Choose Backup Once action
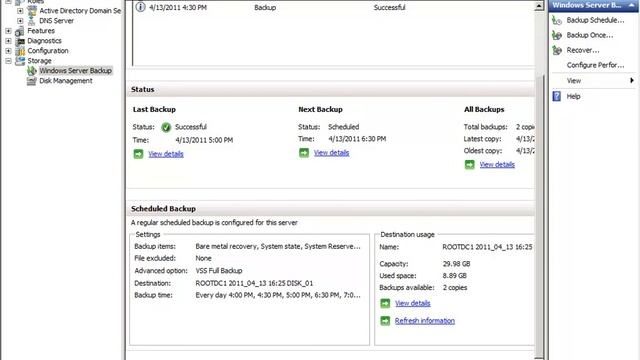 [589, 35]
